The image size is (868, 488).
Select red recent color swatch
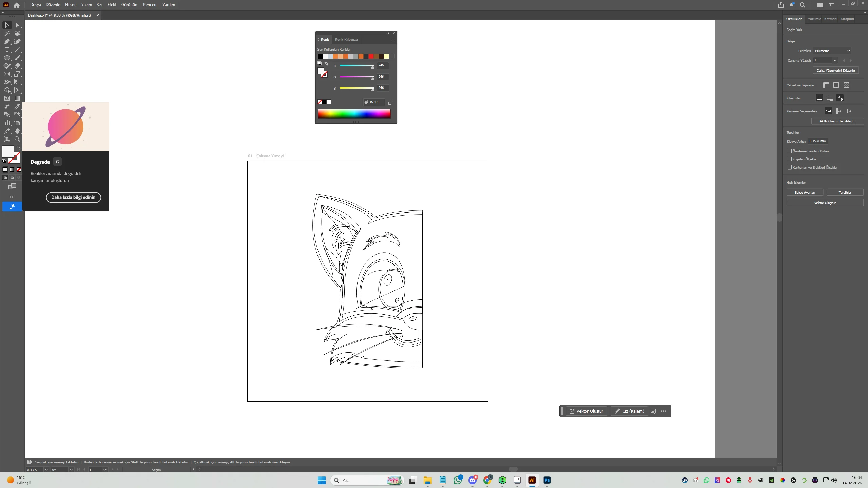[x=371, y=56]
